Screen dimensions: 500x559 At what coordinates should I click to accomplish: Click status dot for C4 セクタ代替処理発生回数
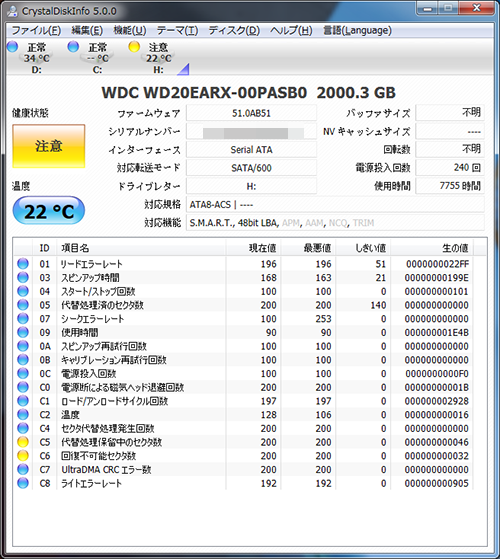point(23,429)
